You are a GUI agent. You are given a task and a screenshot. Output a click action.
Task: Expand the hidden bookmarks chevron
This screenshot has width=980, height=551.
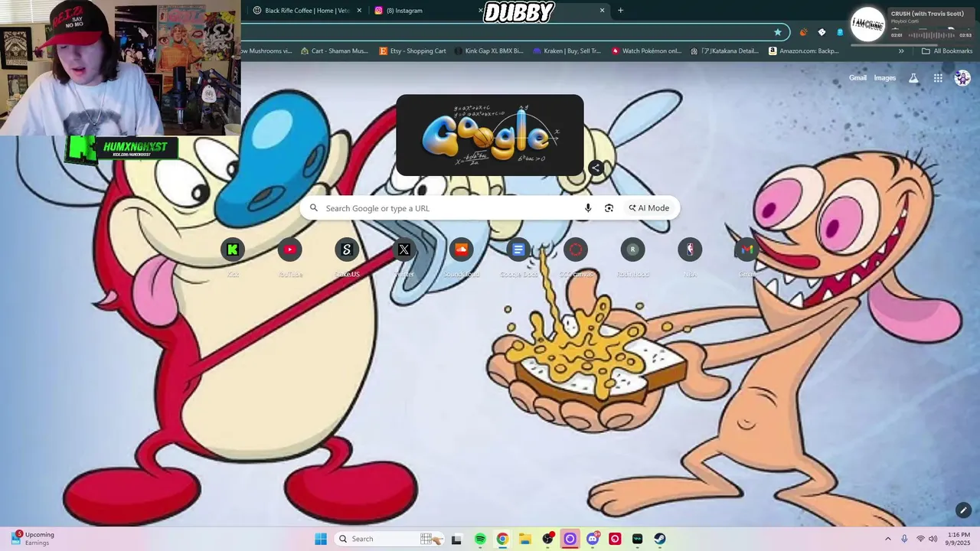[x=901, y=51]
